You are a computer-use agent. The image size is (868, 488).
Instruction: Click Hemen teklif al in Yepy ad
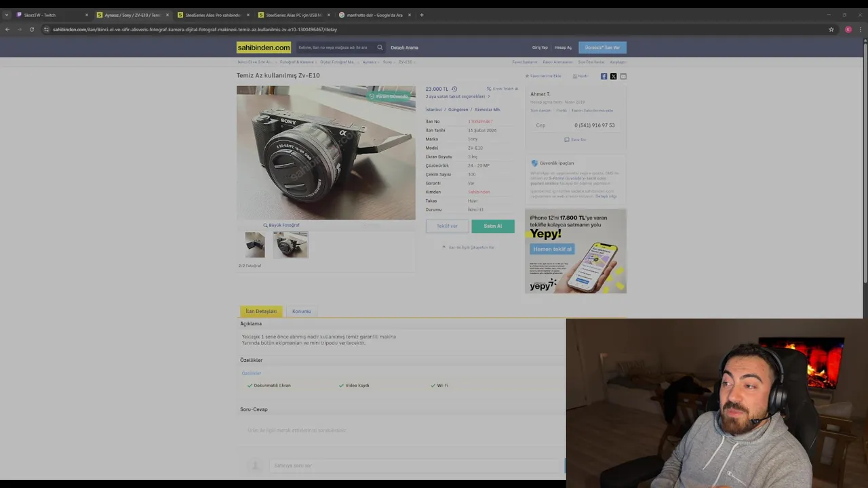[x=552, y=249]
